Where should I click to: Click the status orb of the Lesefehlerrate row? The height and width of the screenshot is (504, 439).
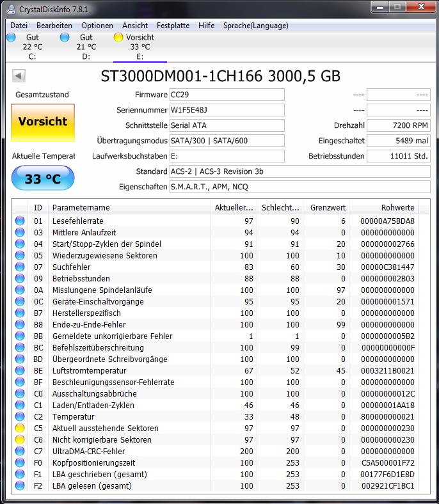20,221
